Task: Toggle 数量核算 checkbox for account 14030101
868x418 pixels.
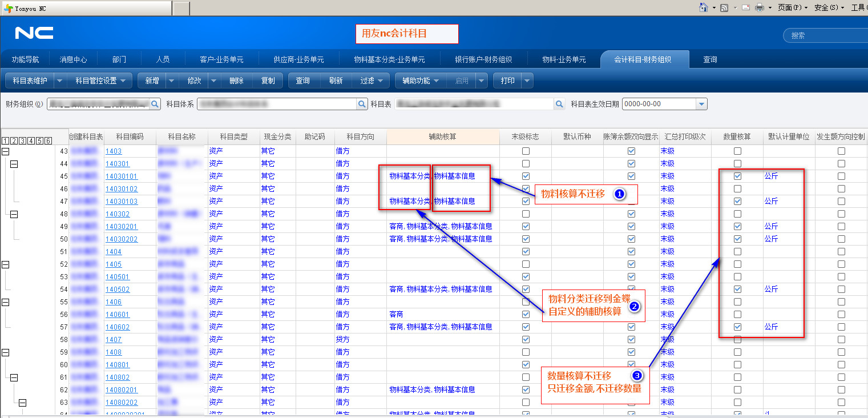Action: (x=737, y=176)
